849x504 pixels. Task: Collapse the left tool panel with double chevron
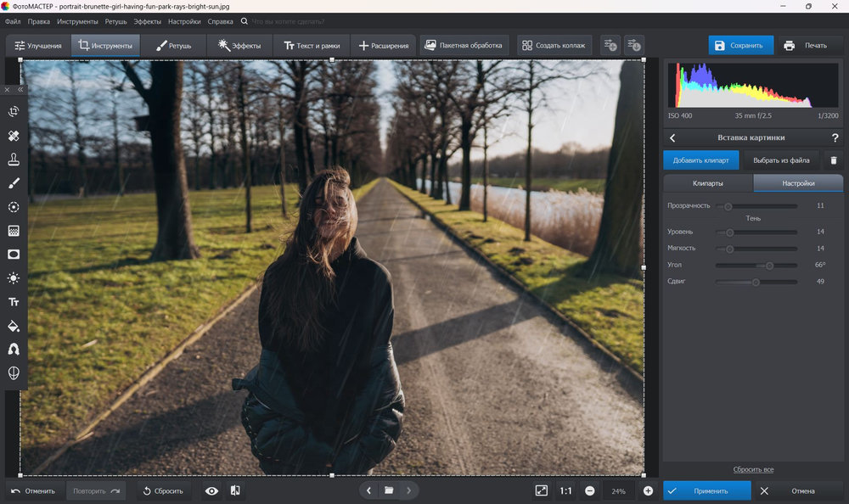[20, 90]
